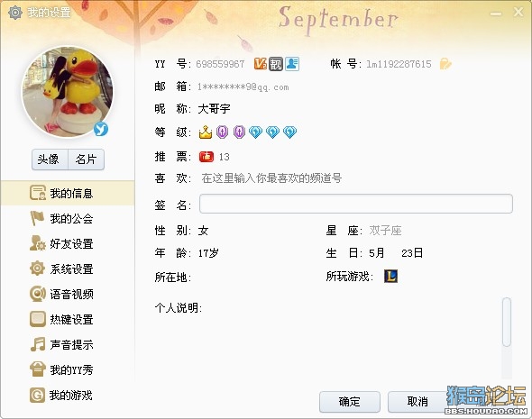This screenshot has height=419, width=532.
Task: Click the 靓 premium number badge
Action: coord(276,64)
